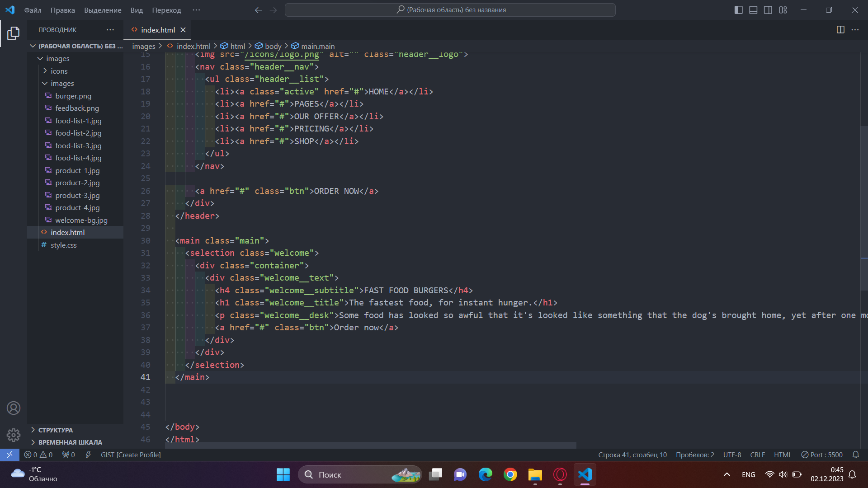Open the Explorer view in activity bar
The image size is (868, 488).
(x=14, y=33)
